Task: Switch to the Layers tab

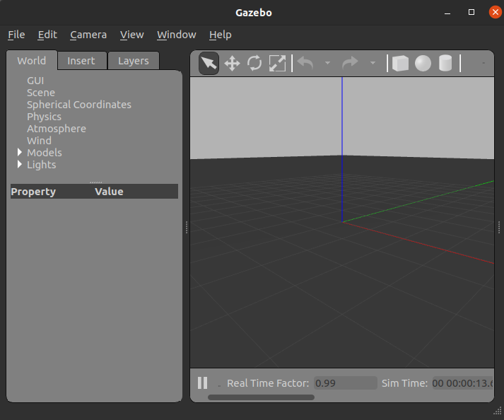Action: tap(133, 61)
